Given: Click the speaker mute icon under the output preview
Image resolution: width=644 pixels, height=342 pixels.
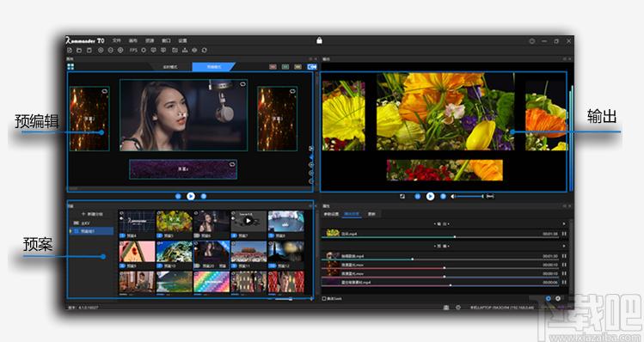Looking at the screenshot, I should [453, 196].
